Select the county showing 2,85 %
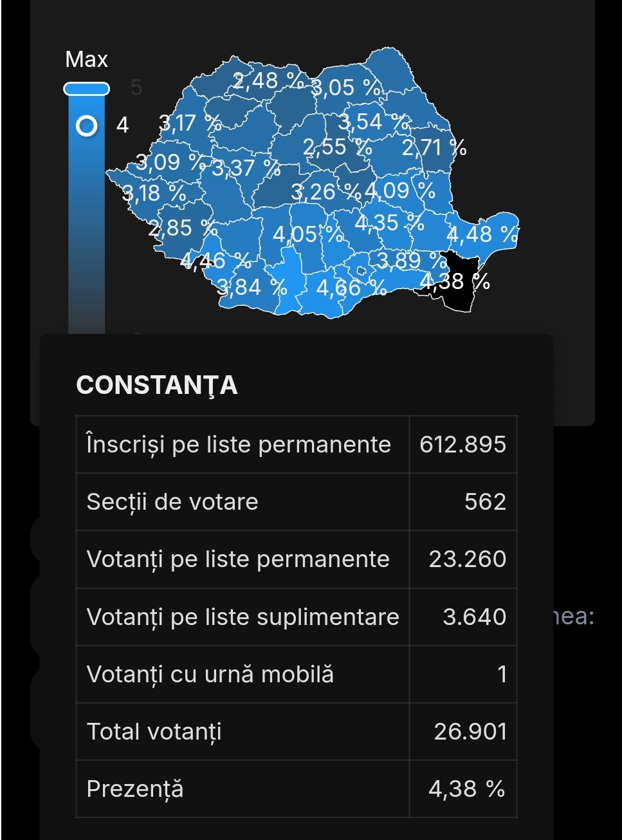This screenshot has height=840, width=622. tap(183, 227)
